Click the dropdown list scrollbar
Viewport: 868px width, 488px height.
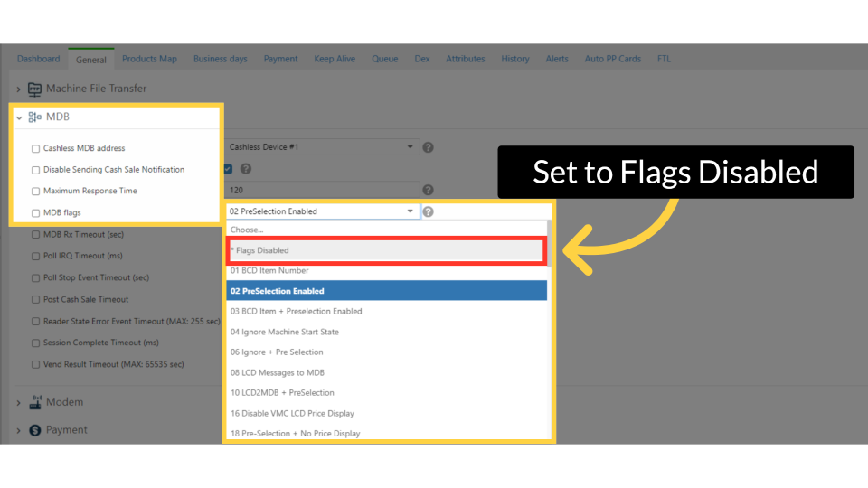click(550, 244)
